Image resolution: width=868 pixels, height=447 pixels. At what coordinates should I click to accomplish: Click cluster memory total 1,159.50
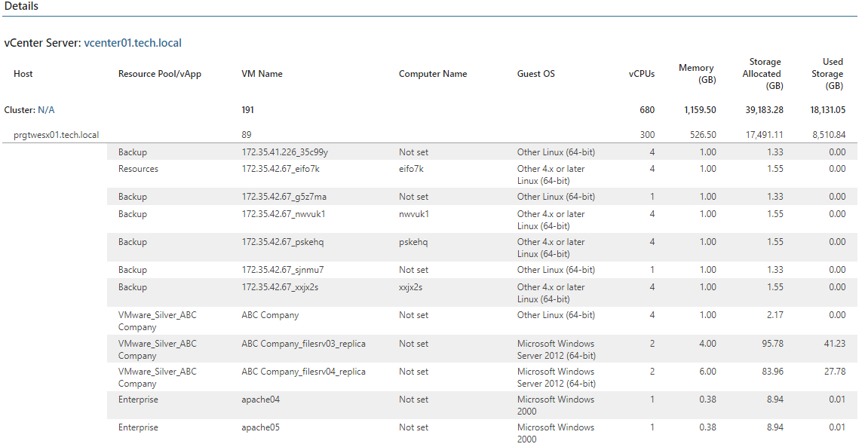click(701, 110)
